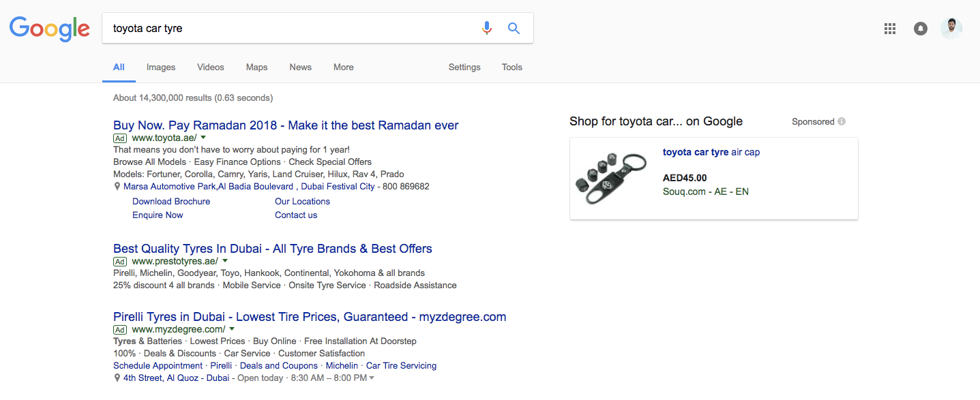Open Best Quality Tyres In Dubai result
The width and height of the screenshot is (980, 400).
(273, 249)
